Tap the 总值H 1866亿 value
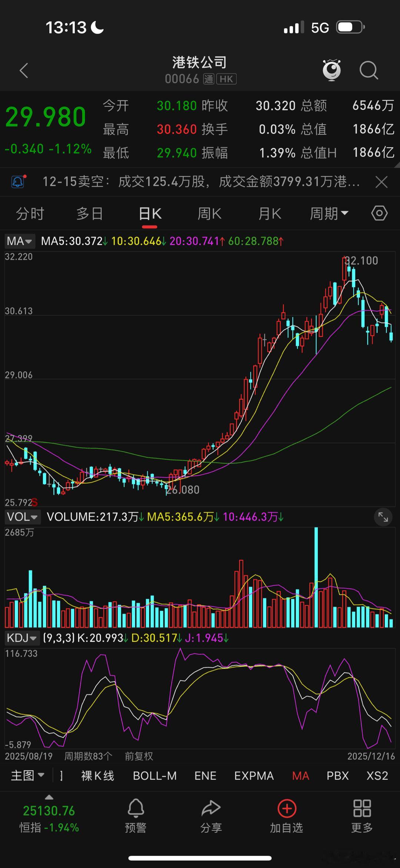 pos(373,152)
